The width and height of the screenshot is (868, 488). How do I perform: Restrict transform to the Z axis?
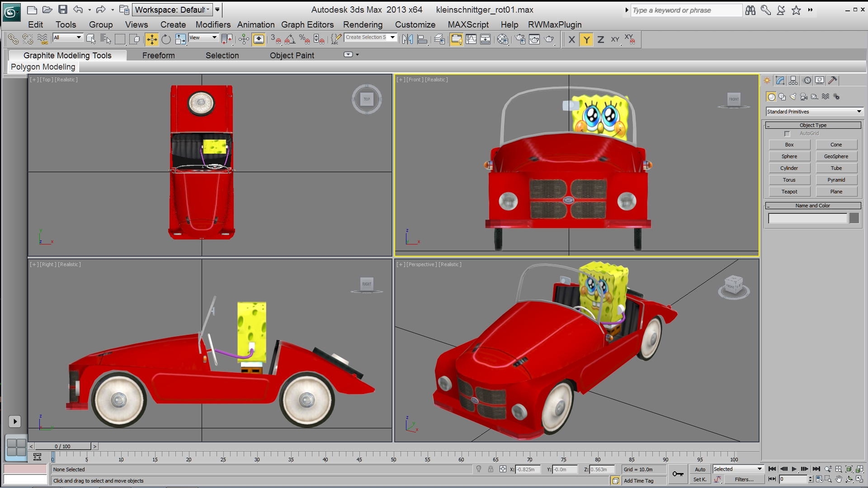pyautogui.click(x=600, y=40)
